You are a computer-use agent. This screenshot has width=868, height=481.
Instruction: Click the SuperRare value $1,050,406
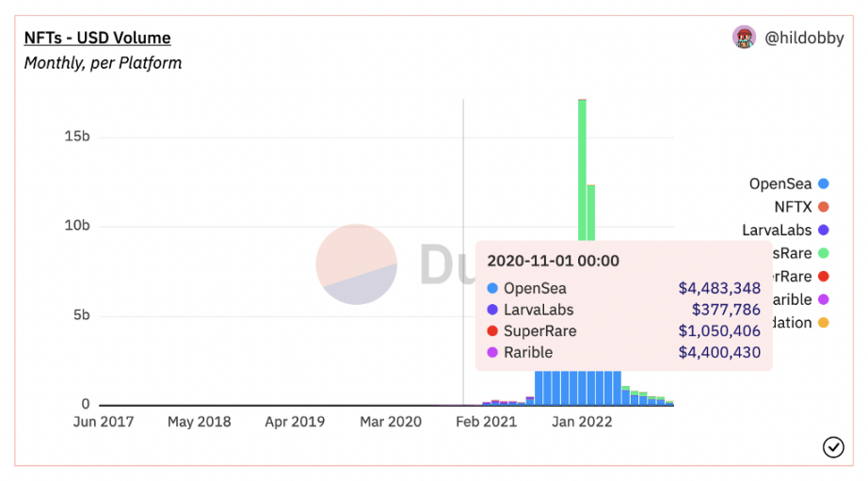coord(719,331)
